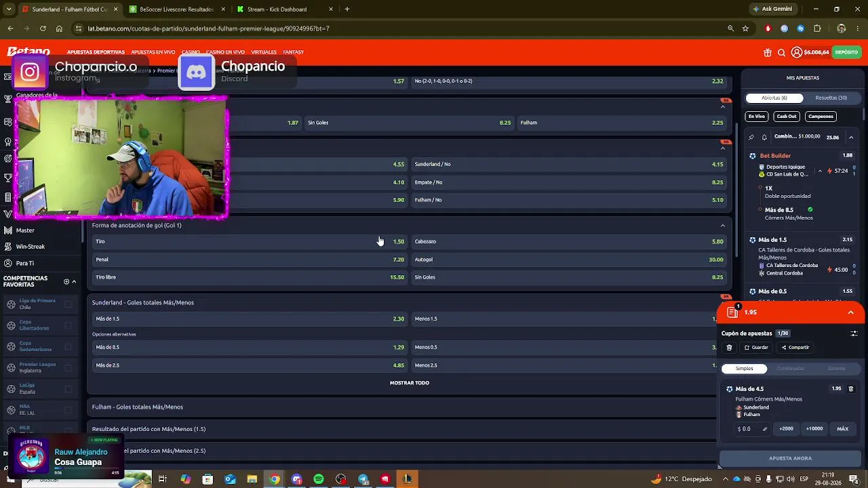The height and width of the screenshot is (488, 868).
Task: Tick the Premier League Inglaterra checkbox
Action: 68,367
